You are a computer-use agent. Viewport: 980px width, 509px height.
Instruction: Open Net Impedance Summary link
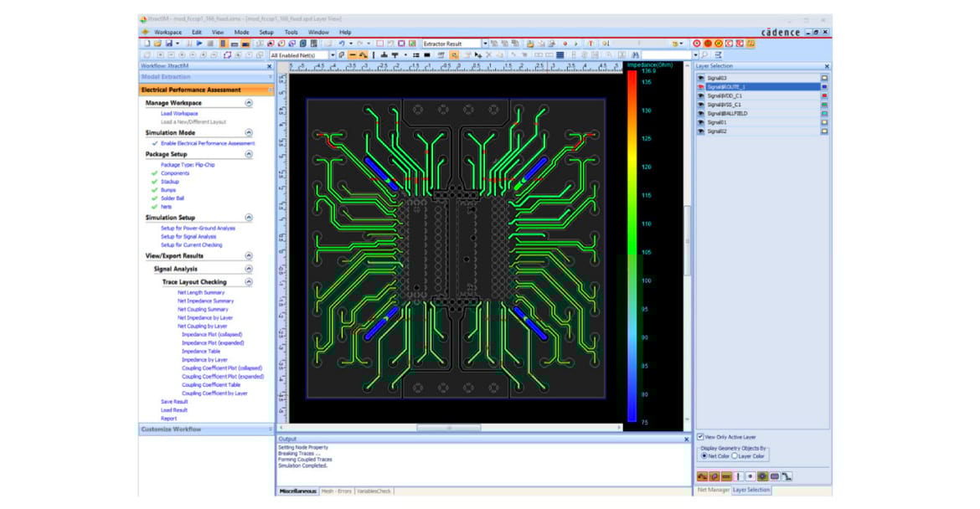click(205, 301)
